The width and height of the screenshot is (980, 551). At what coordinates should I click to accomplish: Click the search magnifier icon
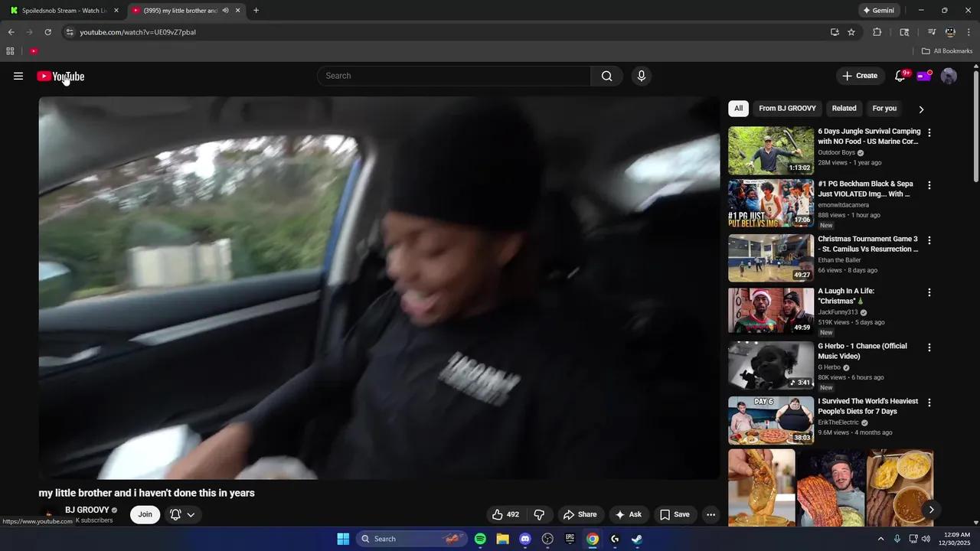tap(606, 76)
